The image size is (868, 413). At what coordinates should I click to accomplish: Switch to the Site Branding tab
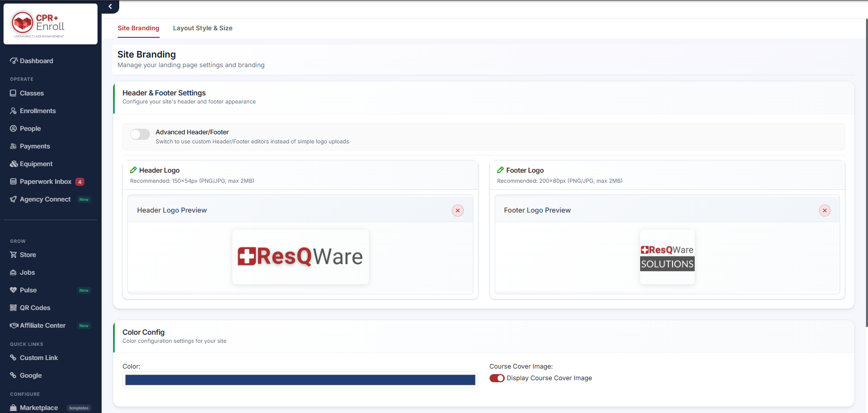(x=138, y=28)
